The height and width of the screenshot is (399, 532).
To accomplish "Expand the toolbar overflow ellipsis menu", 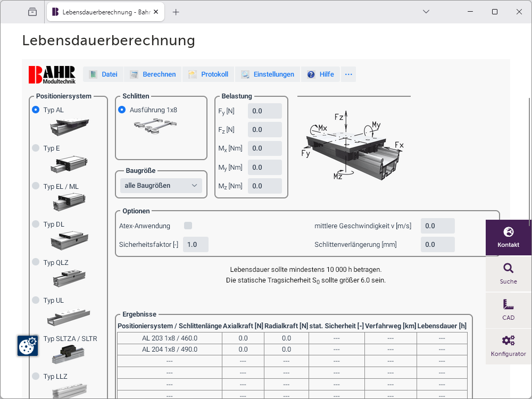I will coord(348,74).
